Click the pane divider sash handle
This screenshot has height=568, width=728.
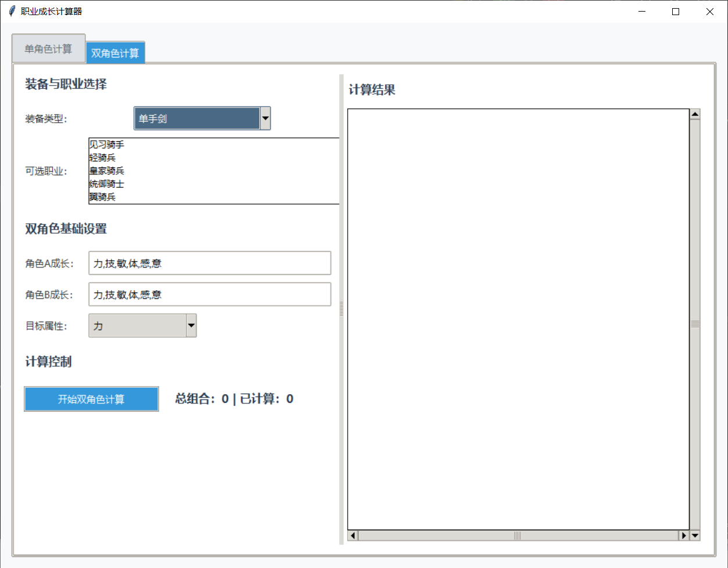click(x=341, y=309)
